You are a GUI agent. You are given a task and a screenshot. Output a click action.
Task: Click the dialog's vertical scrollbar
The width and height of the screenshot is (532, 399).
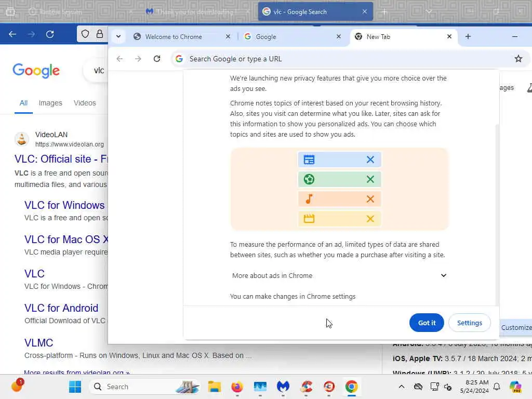pos(497,215)
